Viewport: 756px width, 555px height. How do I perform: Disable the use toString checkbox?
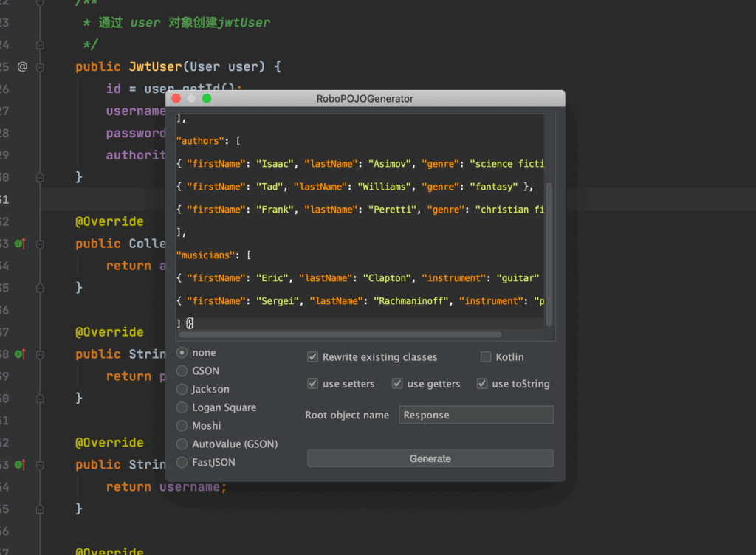pos(482,384)
